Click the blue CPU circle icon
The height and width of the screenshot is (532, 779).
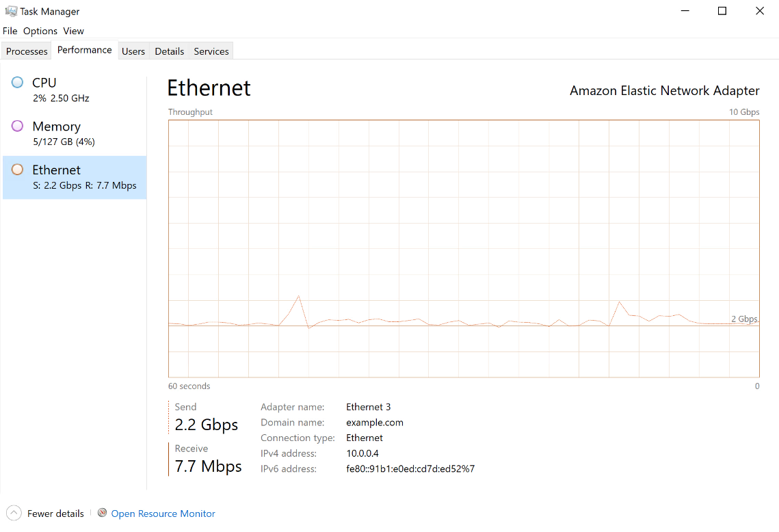point(17,83)
